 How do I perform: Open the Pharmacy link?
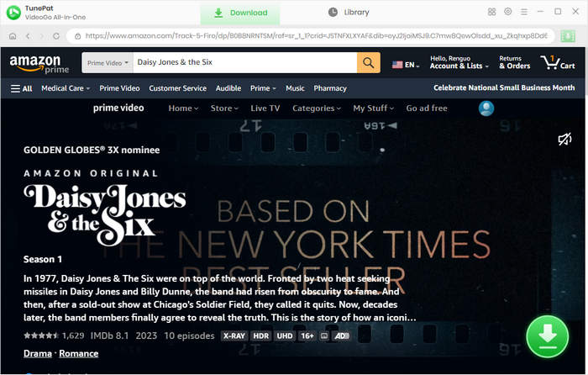pyautogui.click(x=330, y=88)
